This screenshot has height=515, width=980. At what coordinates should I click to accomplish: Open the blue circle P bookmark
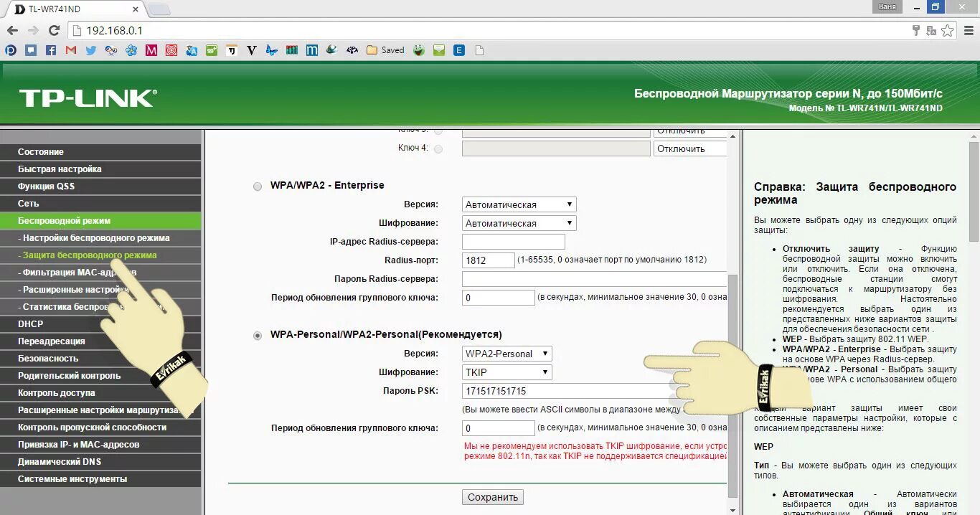[10, 50]
